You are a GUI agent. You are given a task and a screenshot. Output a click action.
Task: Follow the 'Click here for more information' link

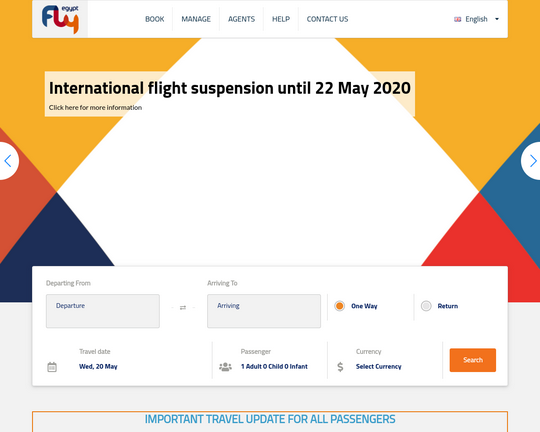(x=95, y=107)
